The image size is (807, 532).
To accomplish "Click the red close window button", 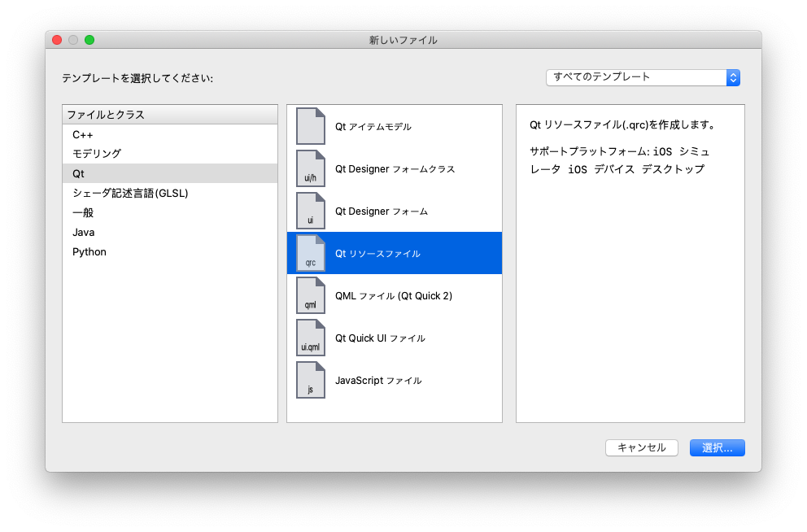I will [57, 40].
